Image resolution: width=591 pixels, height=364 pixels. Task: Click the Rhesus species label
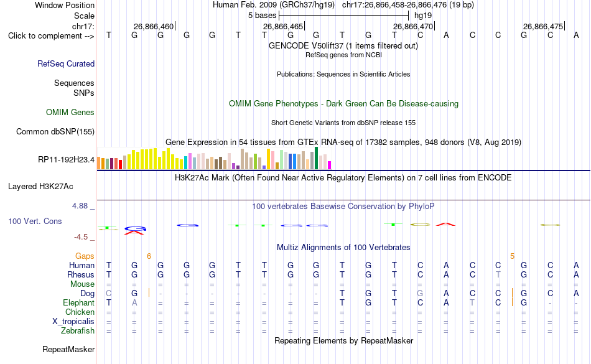(x=81, y=274)
